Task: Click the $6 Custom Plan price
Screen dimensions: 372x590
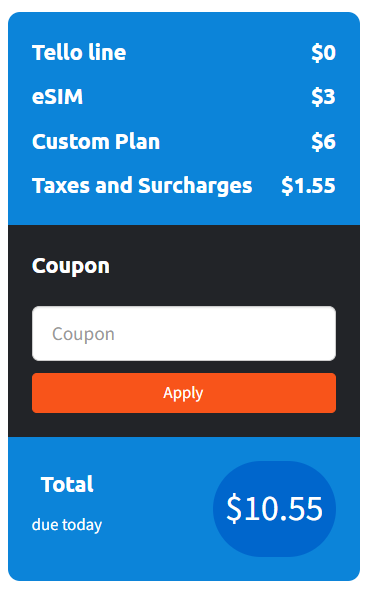Action: click(323, 141)
